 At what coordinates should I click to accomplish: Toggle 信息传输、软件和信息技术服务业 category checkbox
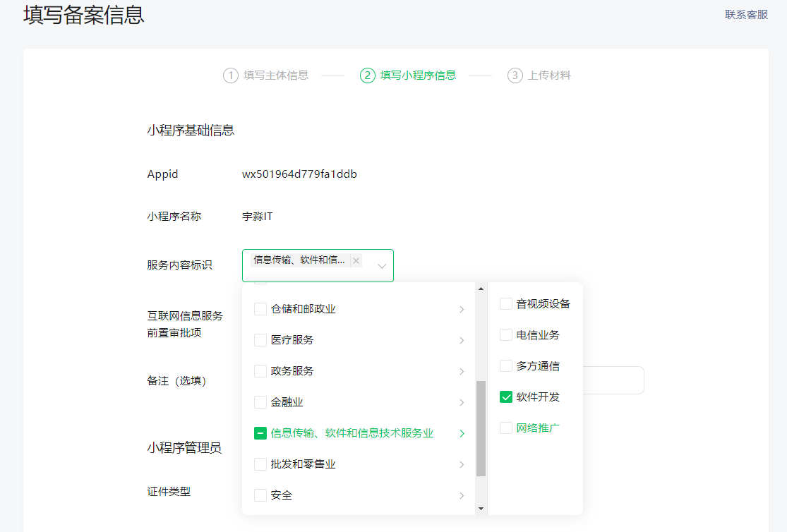(260, 433)
